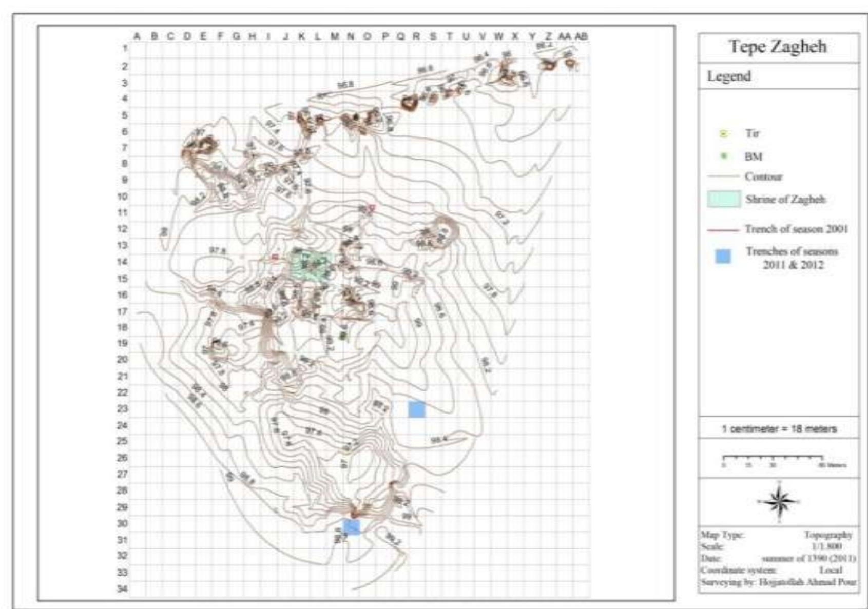Click the Contour line sample in the legend

[723, 176]
